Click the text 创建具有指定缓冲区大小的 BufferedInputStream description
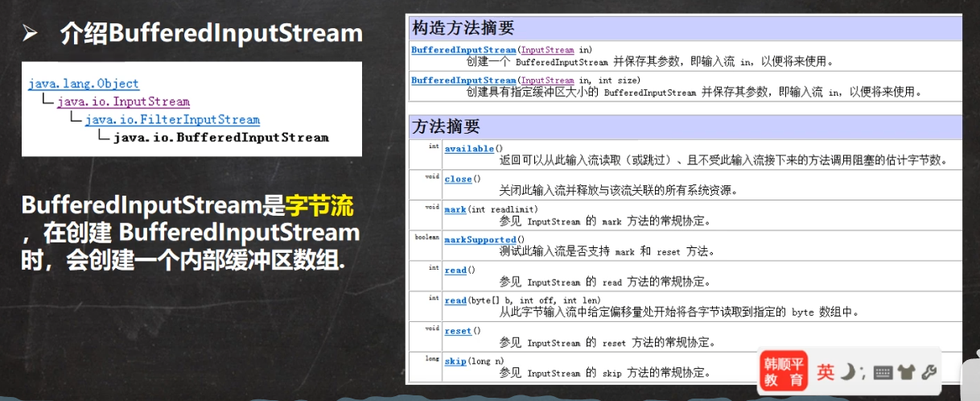 (694, 93)
